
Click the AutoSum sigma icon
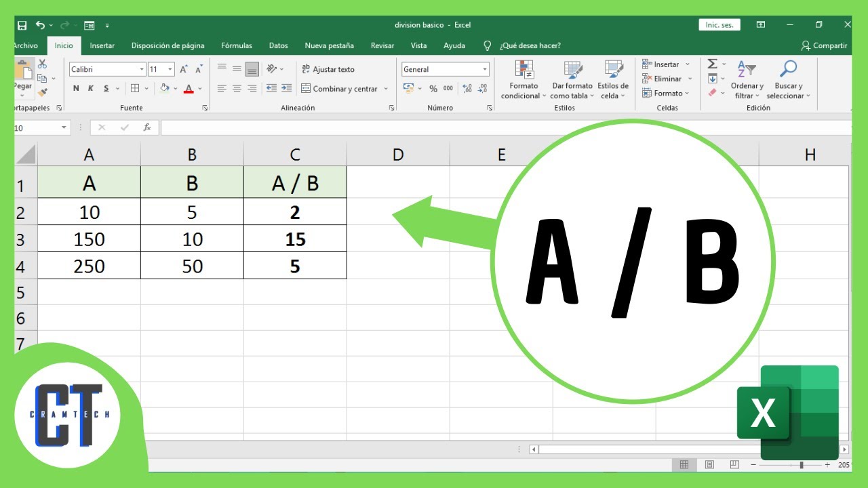[712, 64]
